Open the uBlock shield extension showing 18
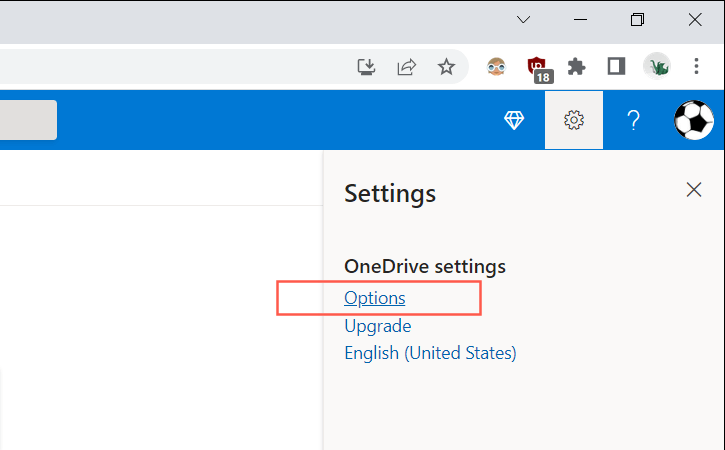This screenshot has width=725, height=450. pos(539,68)
